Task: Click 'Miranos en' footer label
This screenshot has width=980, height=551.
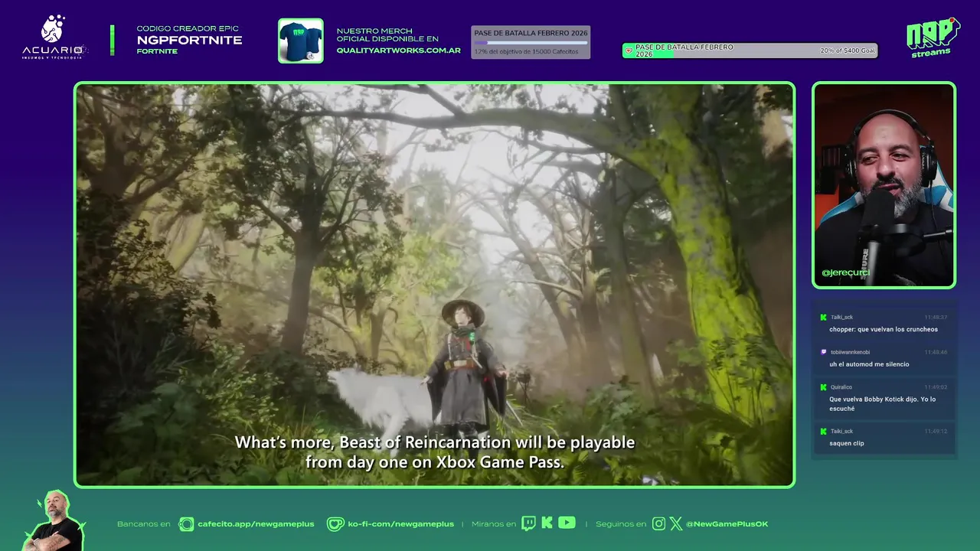Action: 494,524
